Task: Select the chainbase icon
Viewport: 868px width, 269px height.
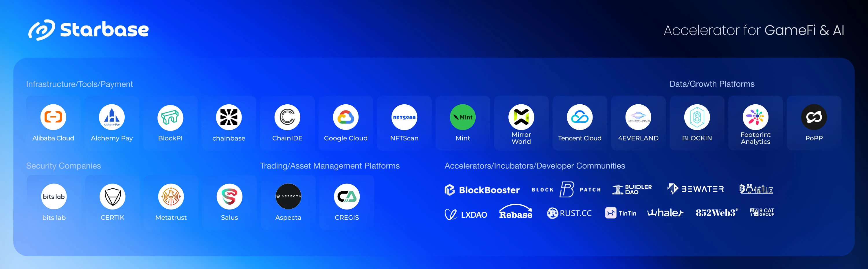Action: coord(229,117)
